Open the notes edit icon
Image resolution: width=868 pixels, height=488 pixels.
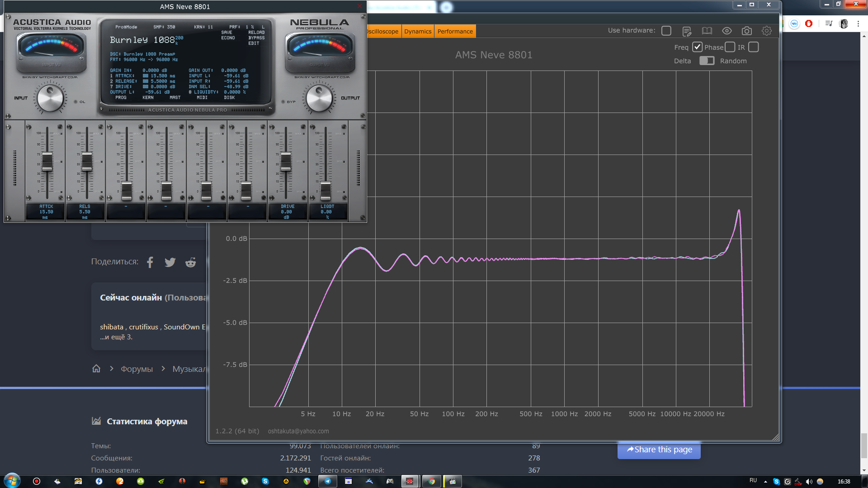click(687, 31)
